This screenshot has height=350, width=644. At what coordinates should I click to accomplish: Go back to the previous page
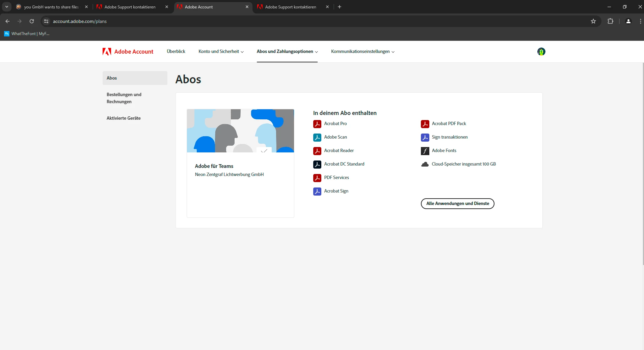coord(7,21)
